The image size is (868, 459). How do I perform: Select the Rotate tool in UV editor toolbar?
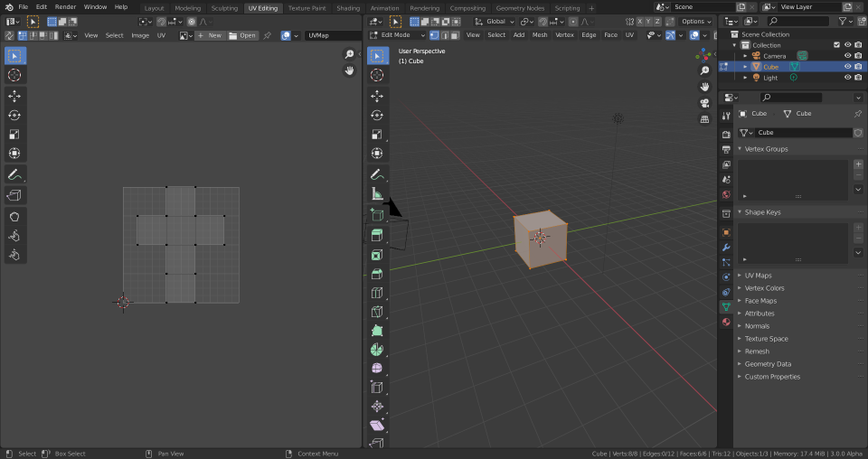[14, 115]
